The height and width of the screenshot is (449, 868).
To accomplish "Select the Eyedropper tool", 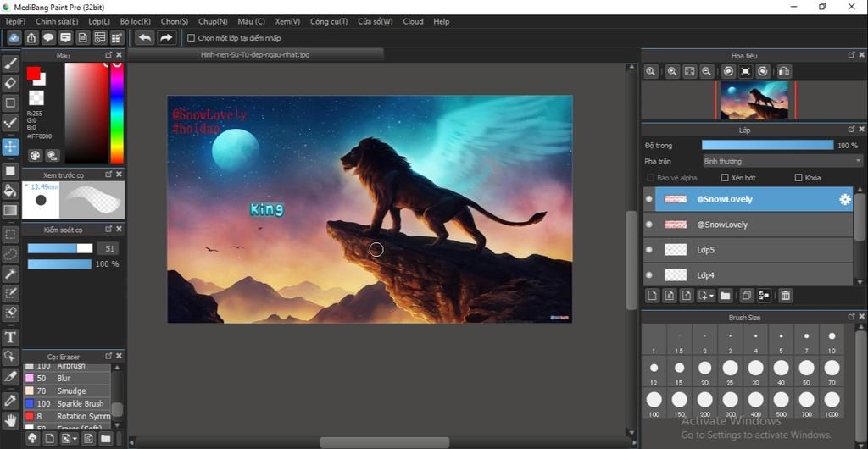I will (10, 401).
